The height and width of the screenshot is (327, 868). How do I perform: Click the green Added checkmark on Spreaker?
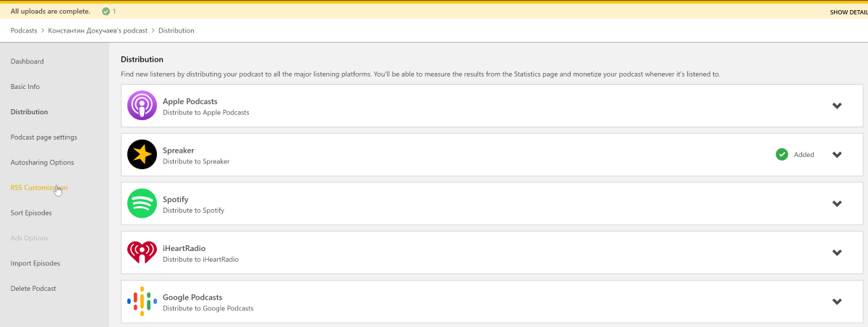(x=782, y=154)
